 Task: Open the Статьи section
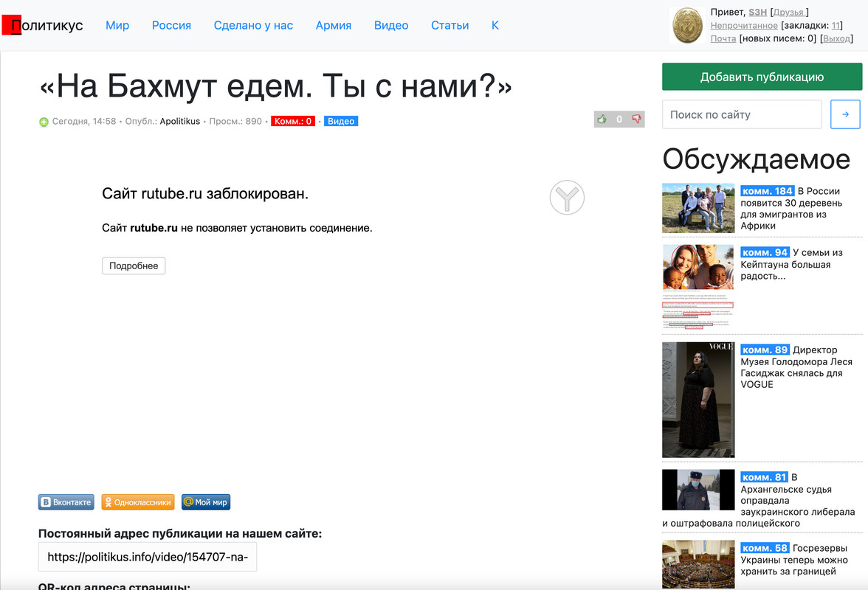tap(450, 25)
